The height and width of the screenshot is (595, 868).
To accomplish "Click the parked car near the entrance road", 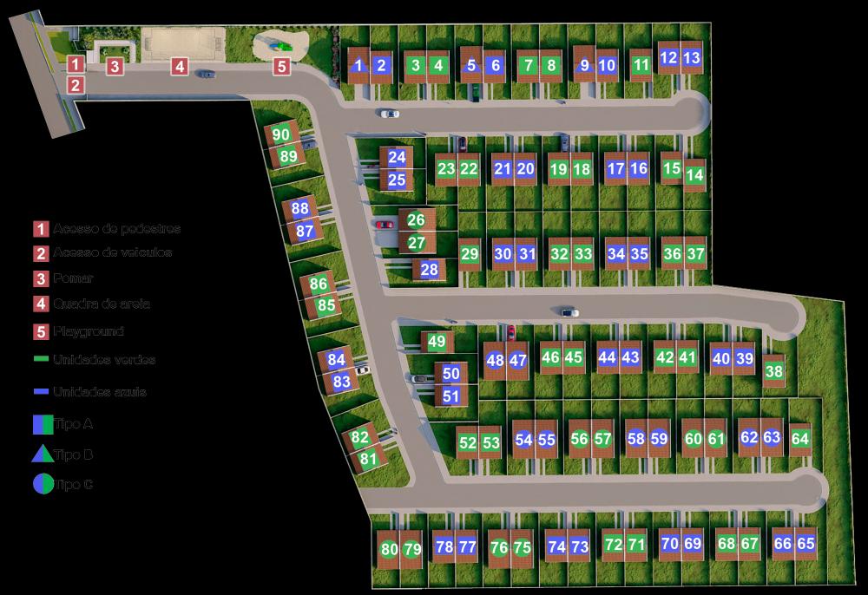I will click(x=207, y=72).
